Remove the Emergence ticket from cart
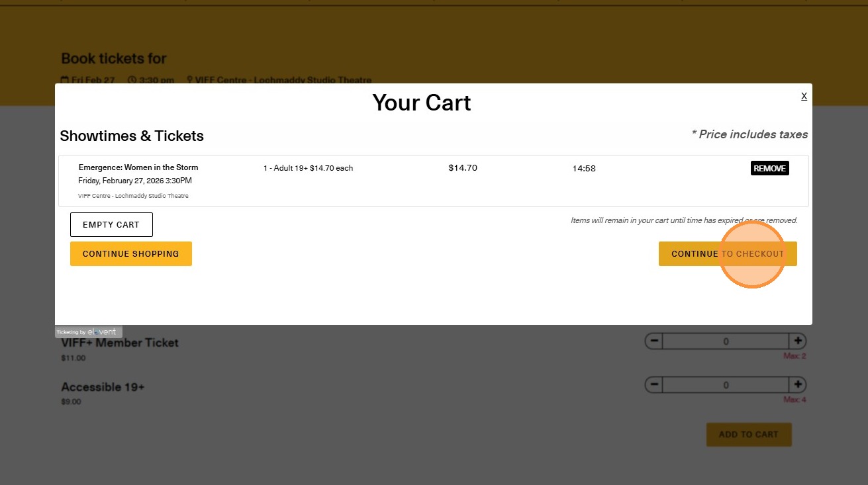The height and width of the screenshot is (485, 868). point(769,169)
